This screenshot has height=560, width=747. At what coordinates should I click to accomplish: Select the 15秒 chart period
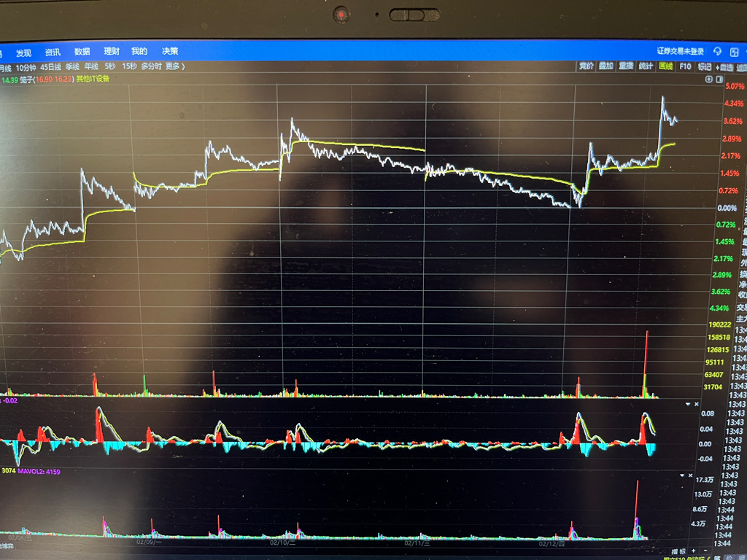pyautogui.click(x=129, y=66)
